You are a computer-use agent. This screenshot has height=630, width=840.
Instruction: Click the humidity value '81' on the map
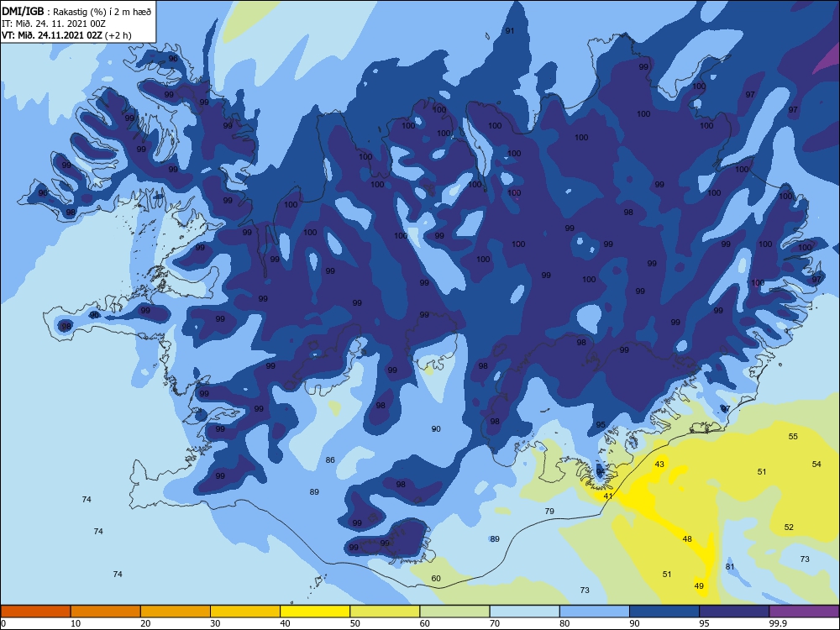point(730,567)
